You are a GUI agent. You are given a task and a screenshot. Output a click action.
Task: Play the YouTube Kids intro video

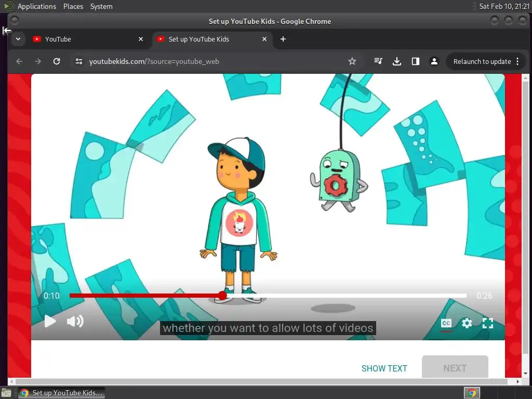pyautogui.click(x=50, y=321)
